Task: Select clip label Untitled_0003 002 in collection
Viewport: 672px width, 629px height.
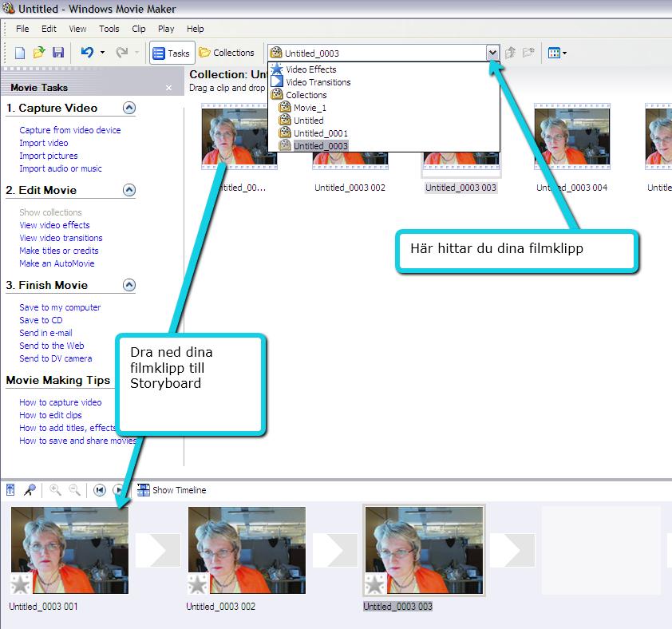Action: (350, 188)
